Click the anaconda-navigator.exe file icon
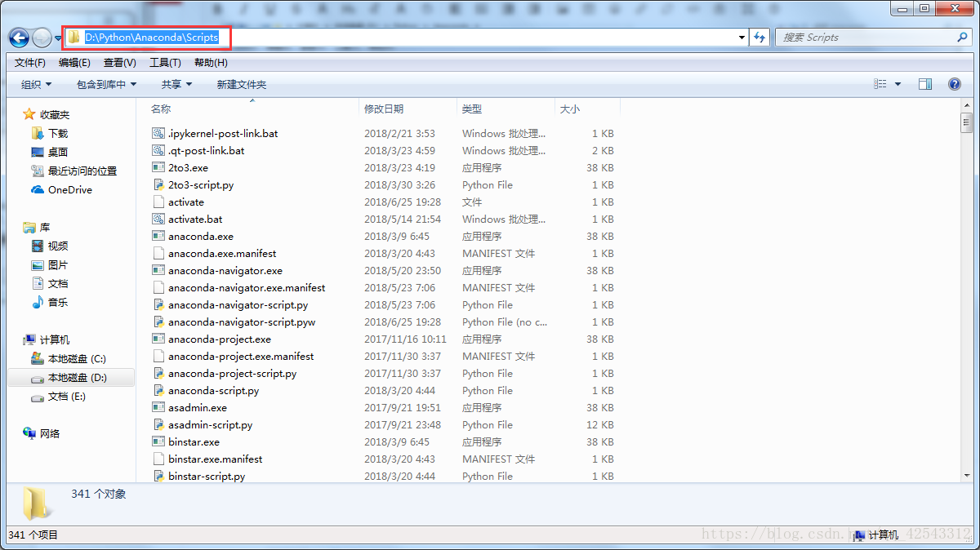Image resolution: width=980 pixels, height=550 pixels. 158,270
